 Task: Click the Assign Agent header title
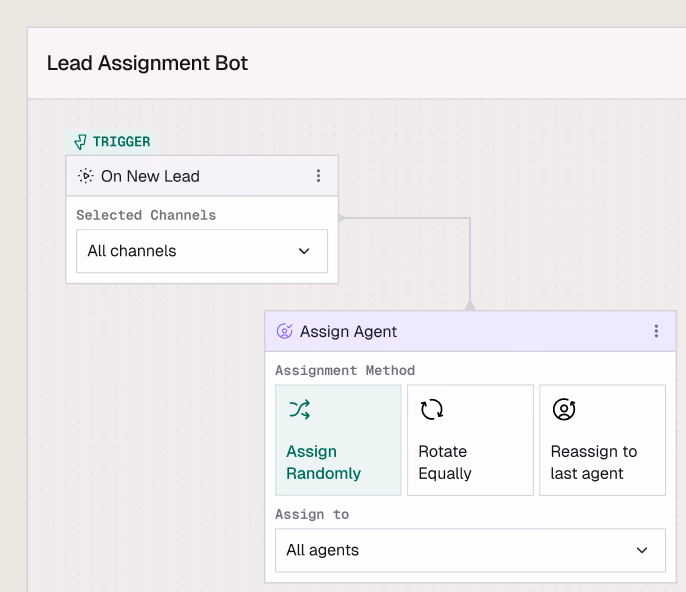(x=348, y=332)
